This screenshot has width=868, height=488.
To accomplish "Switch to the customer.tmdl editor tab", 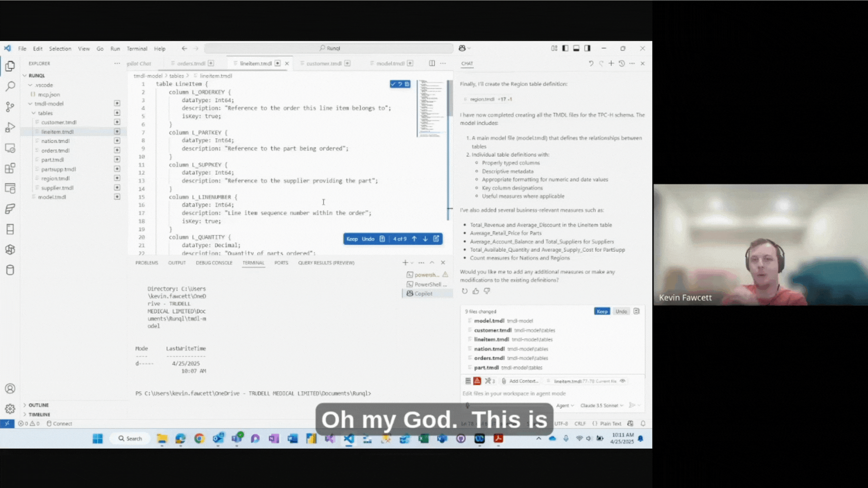I will pyautogui.click(x=324, y=64).
